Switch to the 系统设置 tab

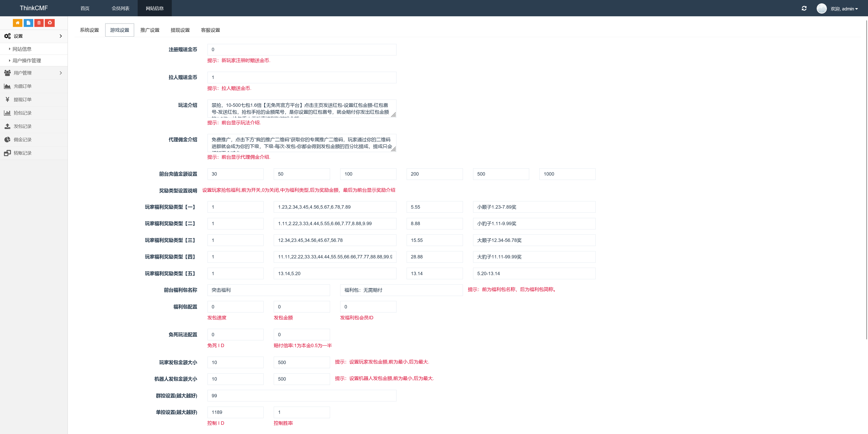point(89,30)
